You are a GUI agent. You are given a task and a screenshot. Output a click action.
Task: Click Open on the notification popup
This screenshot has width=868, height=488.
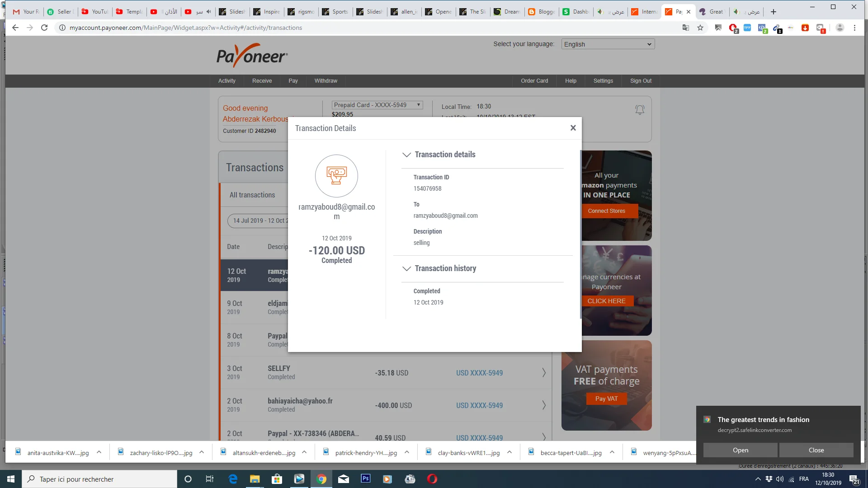coord(740,450)
